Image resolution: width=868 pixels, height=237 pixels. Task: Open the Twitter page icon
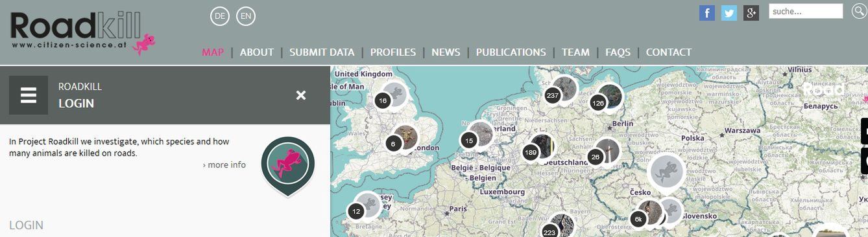(729, 12)
